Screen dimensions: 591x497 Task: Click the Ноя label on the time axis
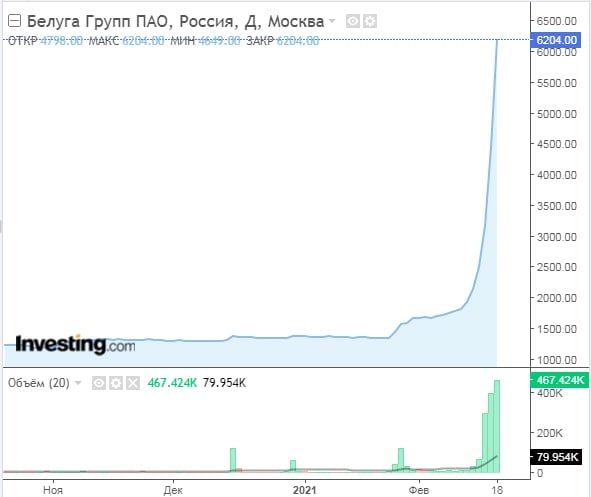point(53,490)
